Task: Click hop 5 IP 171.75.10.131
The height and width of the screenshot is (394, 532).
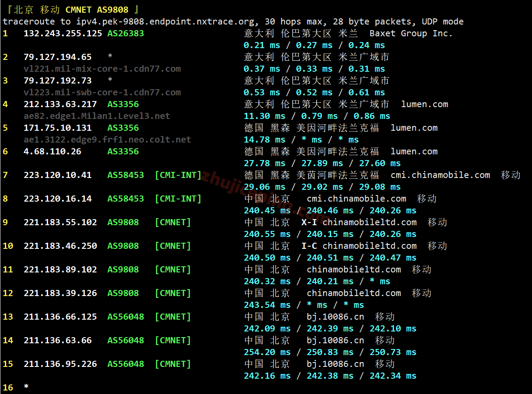Action: [58, 128]
